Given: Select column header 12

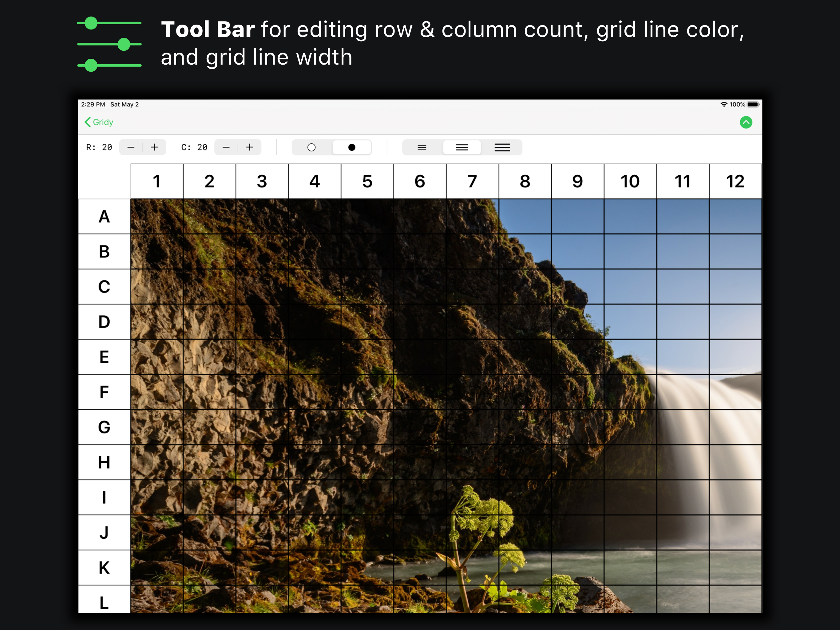Looking at the screenshot, I should point(735,181).
